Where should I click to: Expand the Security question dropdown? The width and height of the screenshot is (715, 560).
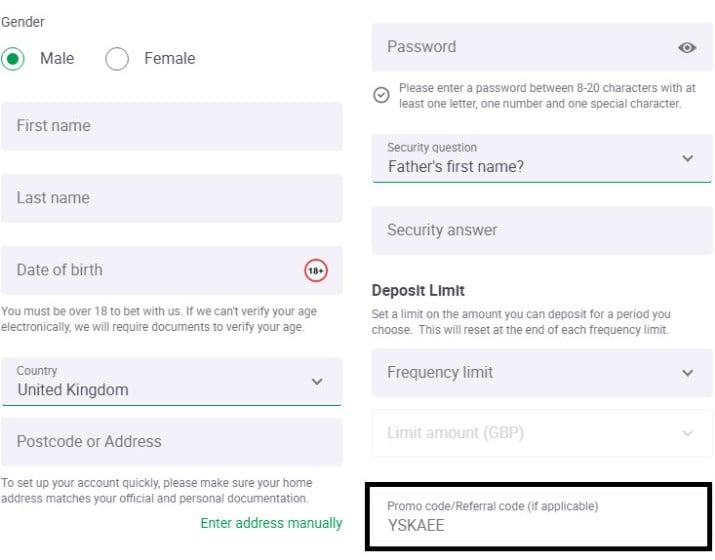pyautogui.click(x=687, y=158)
